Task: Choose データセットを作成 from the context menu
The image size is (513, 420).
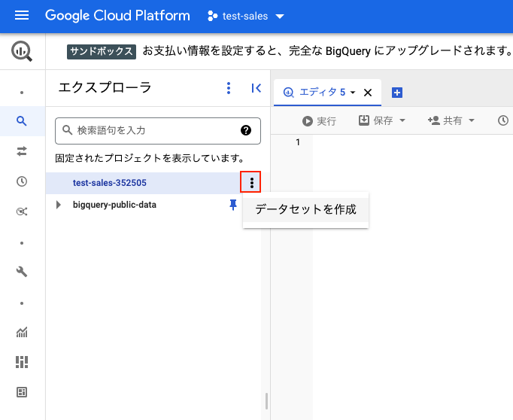Action: tap(305, 209)
